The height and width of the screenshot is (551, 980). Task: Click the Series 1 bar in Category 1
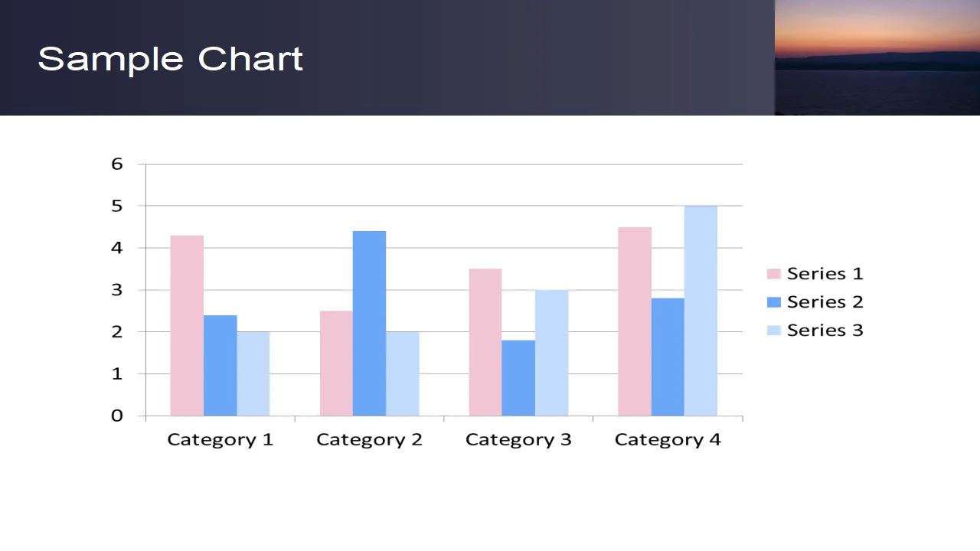(187, 326)
